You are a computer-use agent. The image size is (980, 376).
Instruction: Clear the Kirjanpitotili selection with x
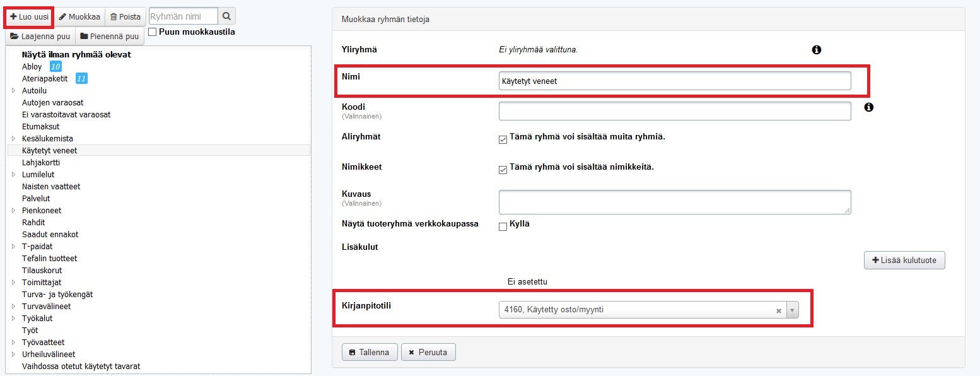point(778,310)
